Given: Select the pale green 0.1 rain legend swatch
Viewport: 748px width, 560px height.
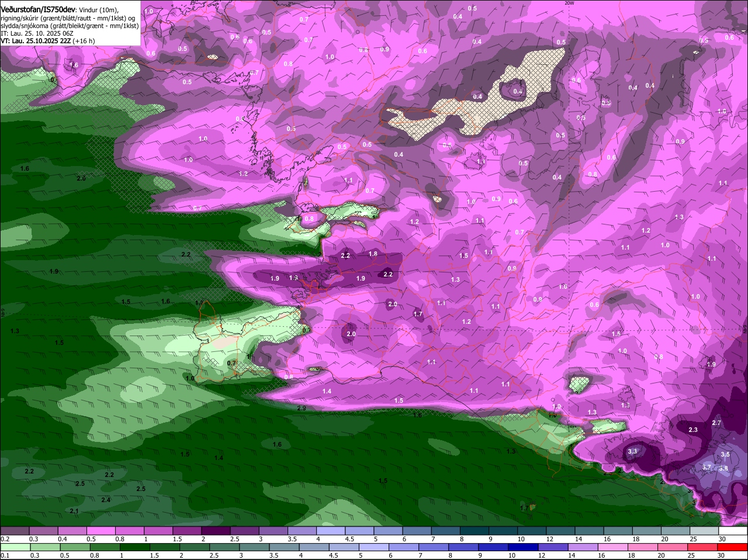Looking at the screenshot, I should point(15,547).
